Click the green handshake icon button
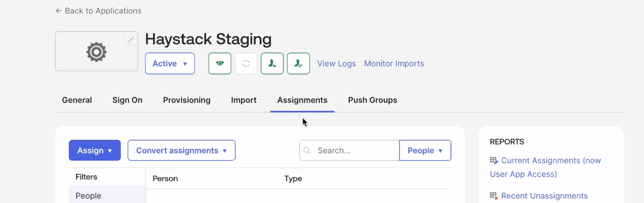The width and height of the screenshot is (644, 203). tap(220, 64)
